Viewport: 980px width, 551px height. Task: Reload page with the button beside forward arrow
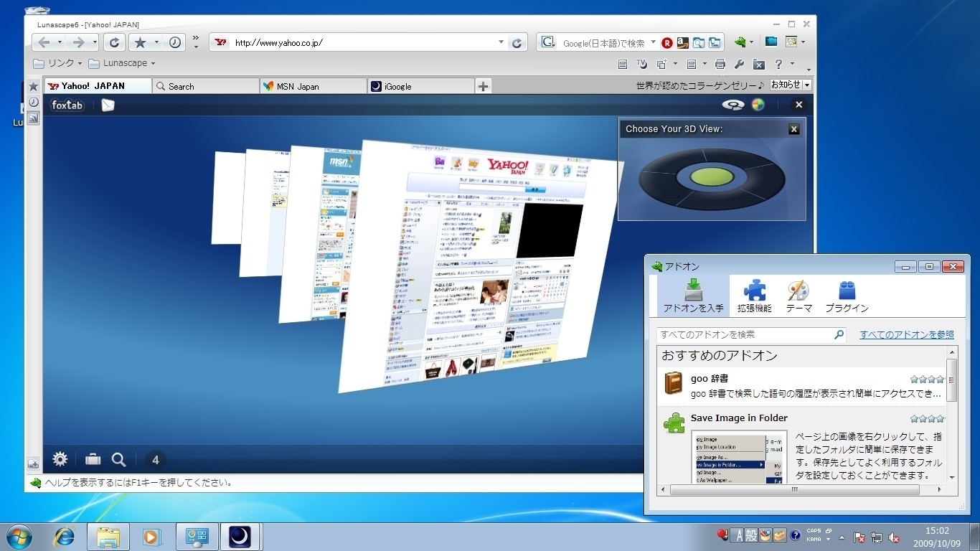pyautogui.click(x=114, y=42)
